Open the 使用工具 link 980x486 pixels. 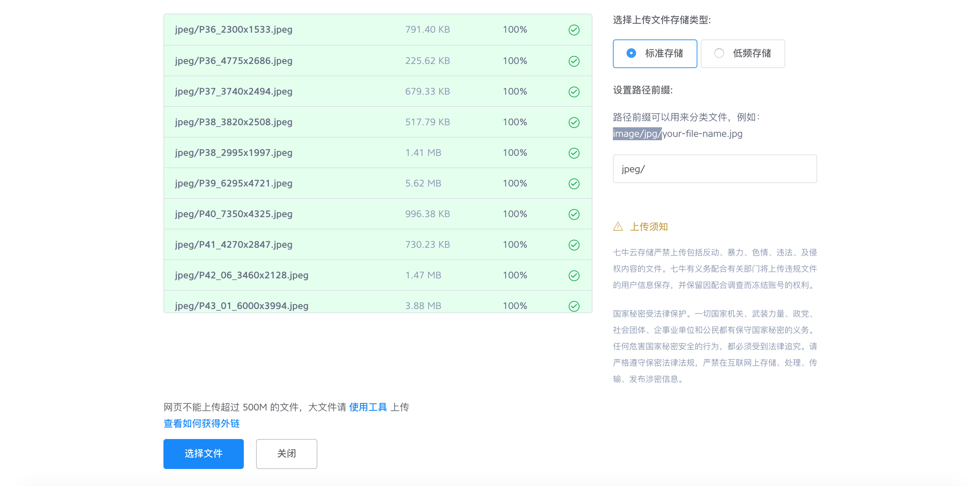(x=368, y=407)
